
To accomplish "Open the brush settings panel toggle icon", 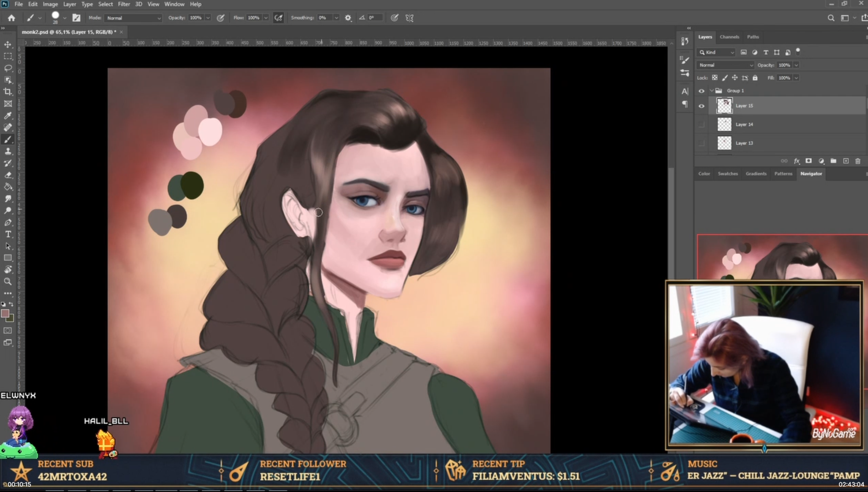I will pos(76,18).
